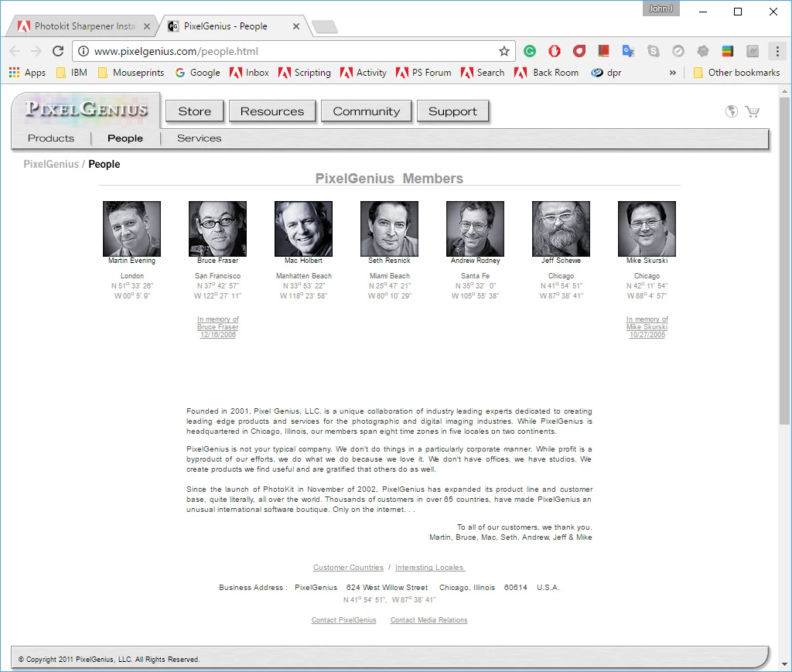
Task: Open the Google Translate extension icon
Action: click(x=628, y=51)
